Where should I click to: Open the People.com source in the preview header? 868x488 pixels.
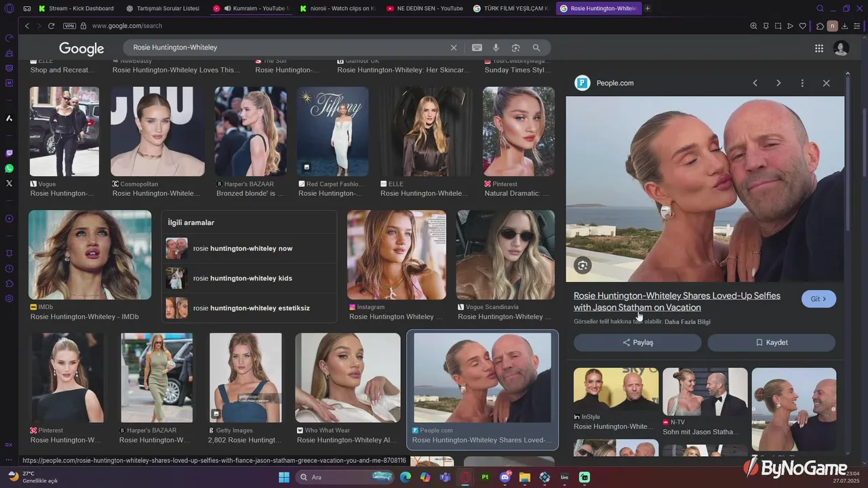(606, 83)
